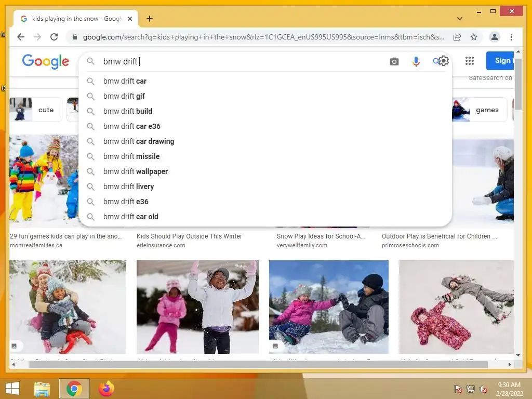Click vertical scrollbar down arrow

point(518,355)
